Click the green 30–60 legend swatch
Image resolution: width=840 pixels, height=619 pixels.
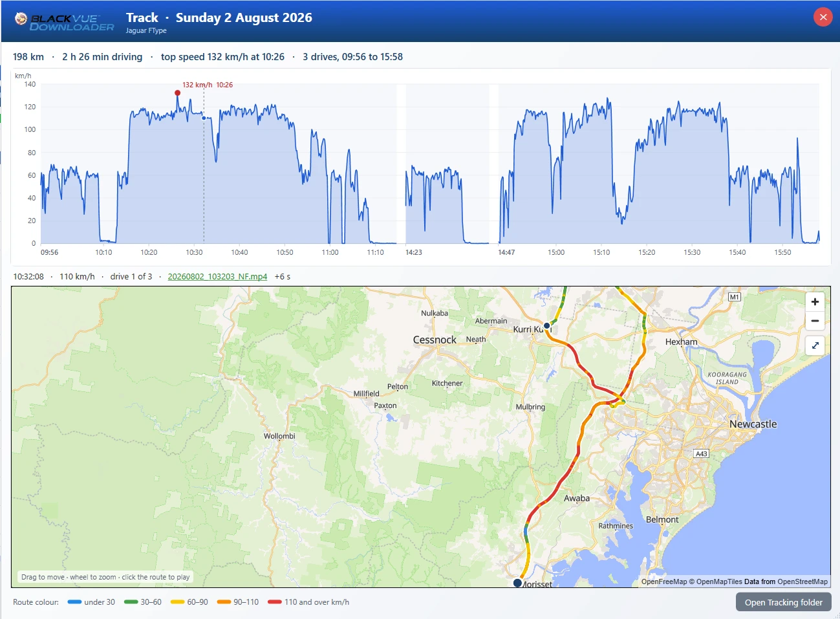pyautogui.click(x=131, y=602)
